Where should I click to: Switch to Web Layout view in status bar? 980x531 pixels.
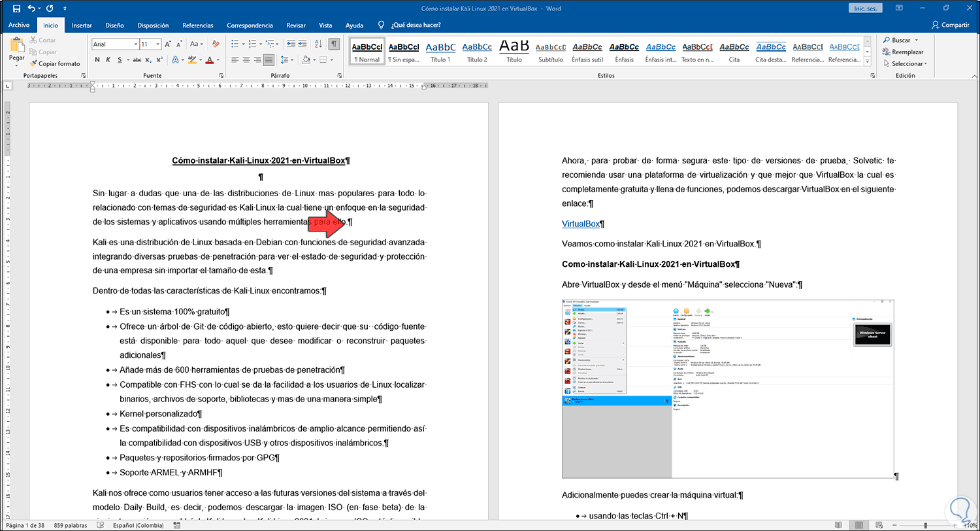(881, 525)
